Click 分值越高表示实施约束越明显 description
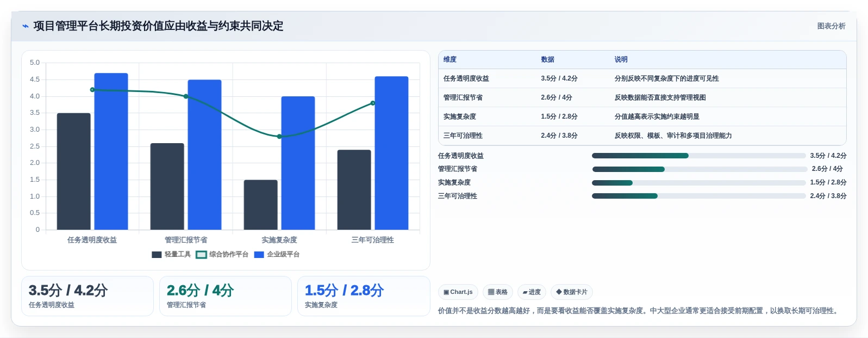868x338 pixels. tap(657, 117)
